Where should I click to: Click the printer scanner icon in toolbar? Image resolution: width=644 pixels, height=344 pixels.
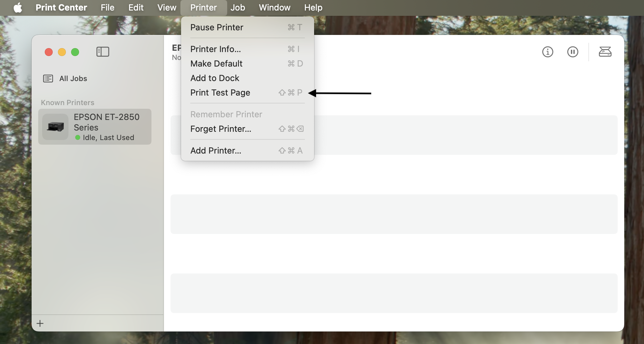(605, 52)
